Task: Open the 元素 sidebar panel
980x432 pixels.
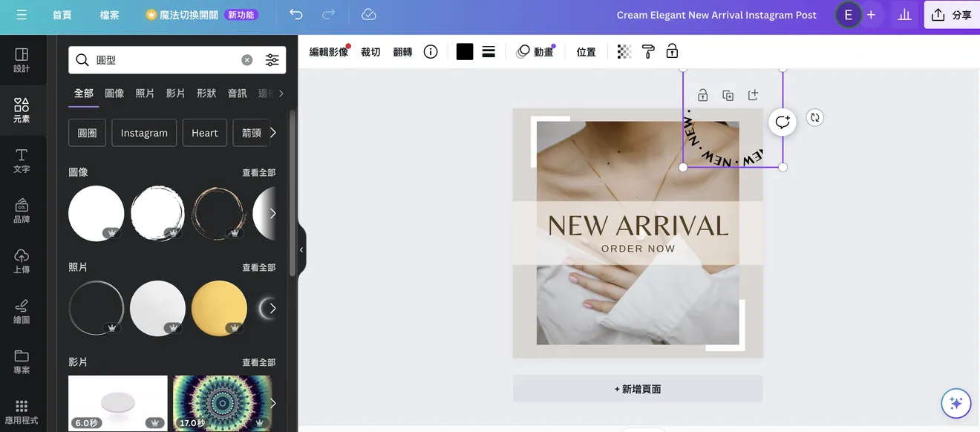Action: pyautogui.click(x=22, y=111)
